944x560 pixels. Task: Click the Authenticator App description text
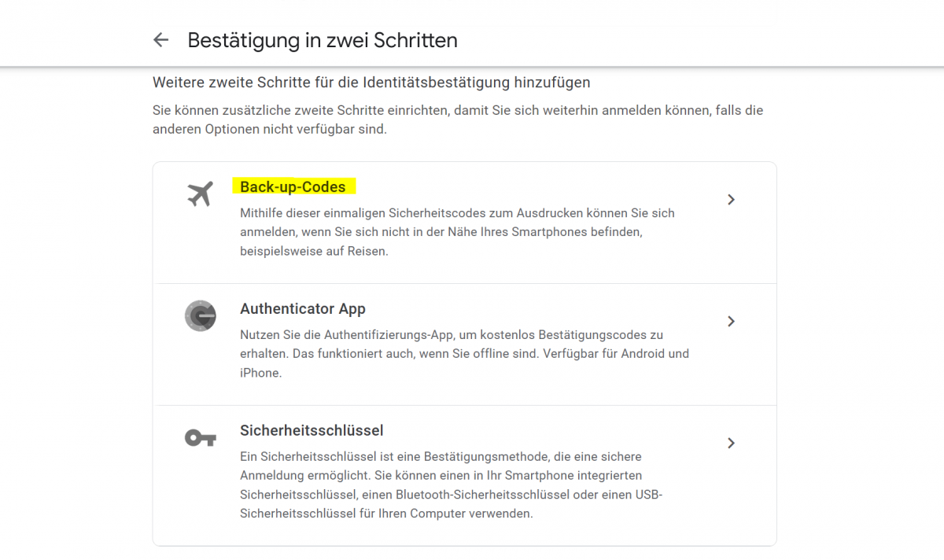pos(464,354)
